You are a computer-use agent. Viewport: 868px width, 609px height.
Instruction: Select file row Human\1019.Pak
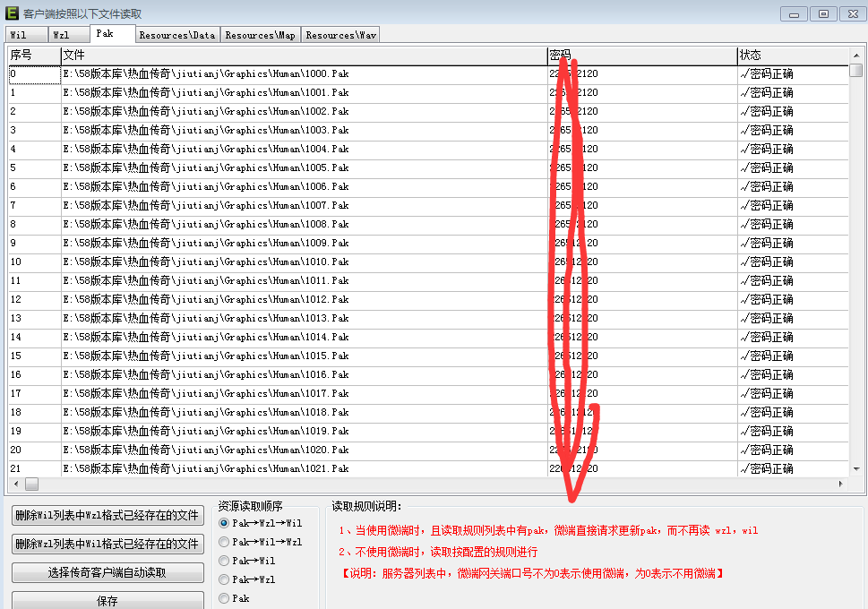[428, 432]
